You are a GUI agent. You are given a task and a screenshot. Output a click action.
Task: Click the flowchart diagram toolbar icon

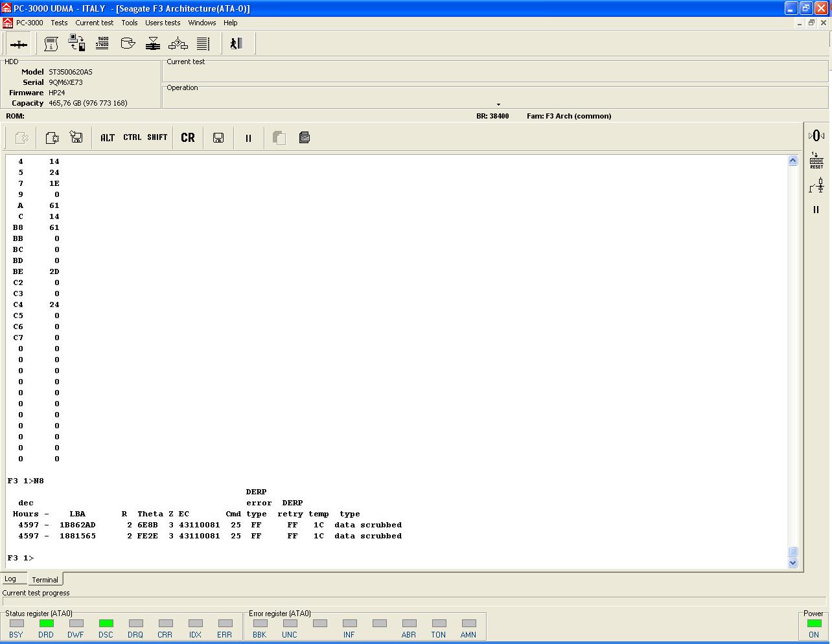[178, 43]
